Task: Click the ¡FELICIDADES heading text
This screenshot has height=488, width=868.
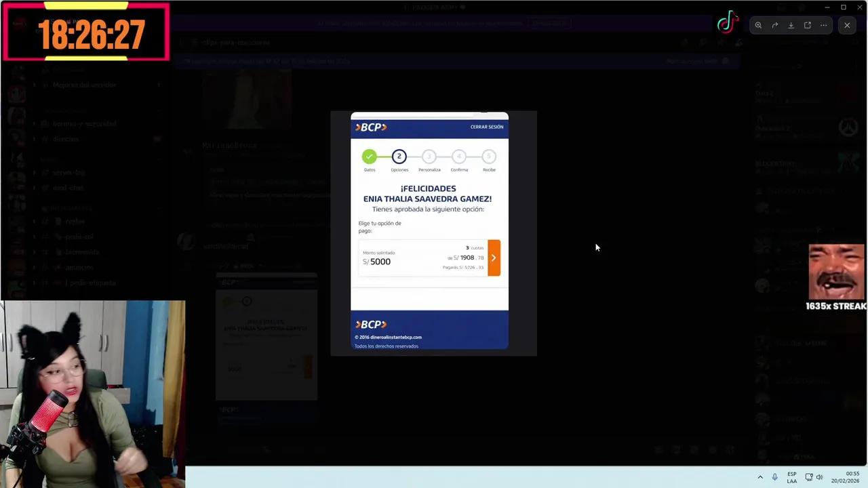Action: (428, 188)
